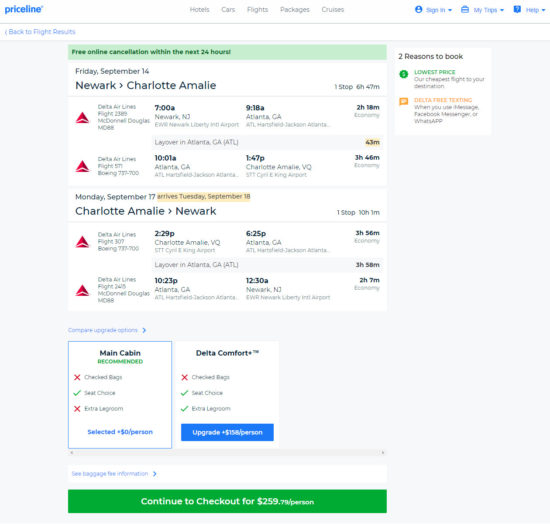
Task: Click Delta logo beside the 10:23p departure
Action: 82,290
